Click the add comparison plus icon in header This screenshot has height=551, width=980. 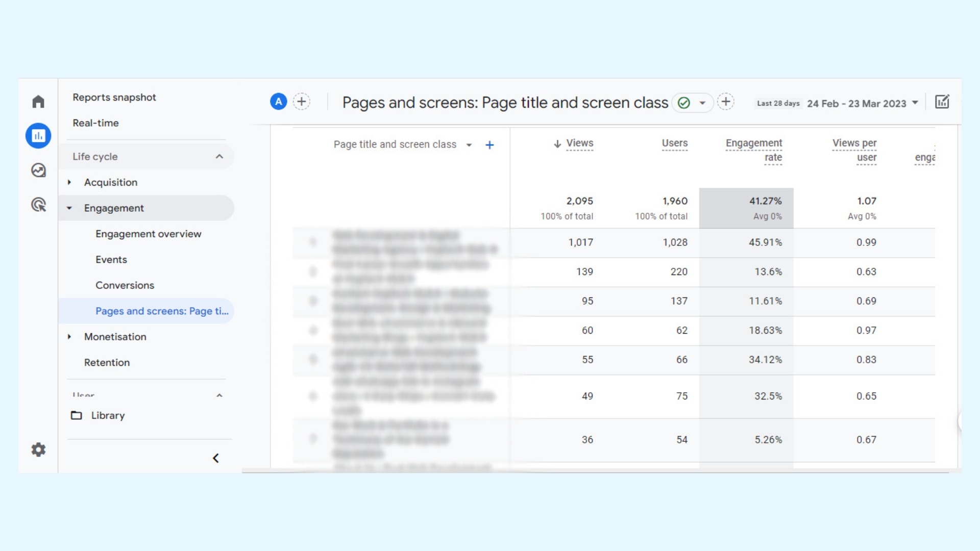tap(302, 102)
